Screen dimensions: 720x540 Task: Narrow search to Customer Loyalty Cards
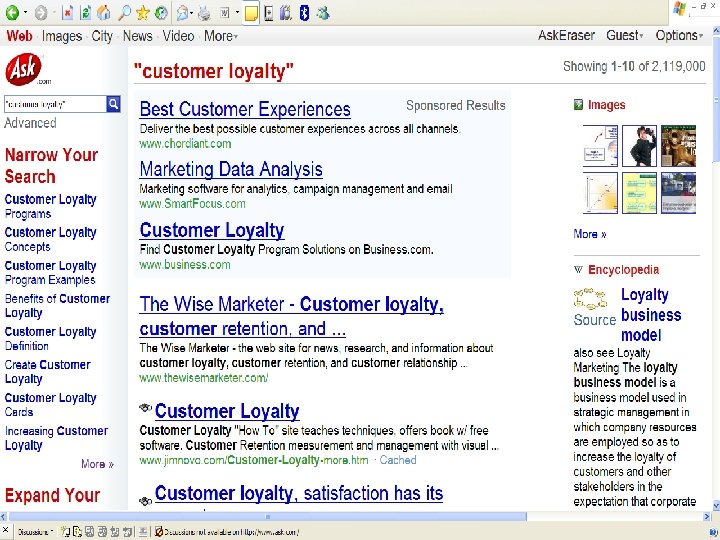[51, 405]
